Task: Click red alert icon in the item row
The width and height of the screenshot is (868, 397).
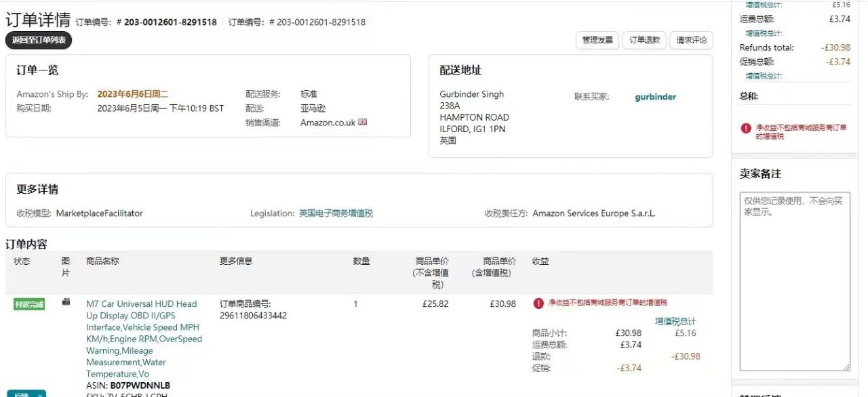Action: point(538,303)
